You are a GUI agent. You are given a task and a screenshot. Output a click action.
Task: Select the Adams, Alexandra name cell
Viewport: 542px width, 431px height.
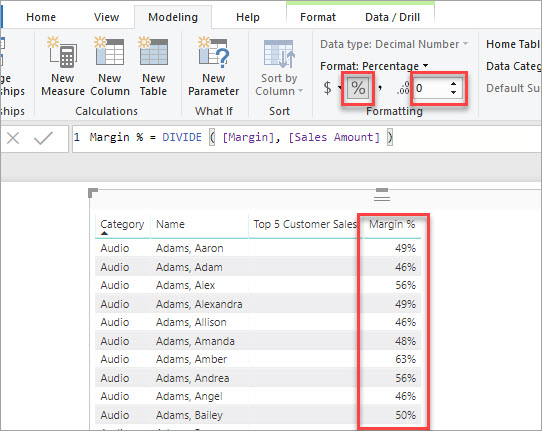point(199,304)
